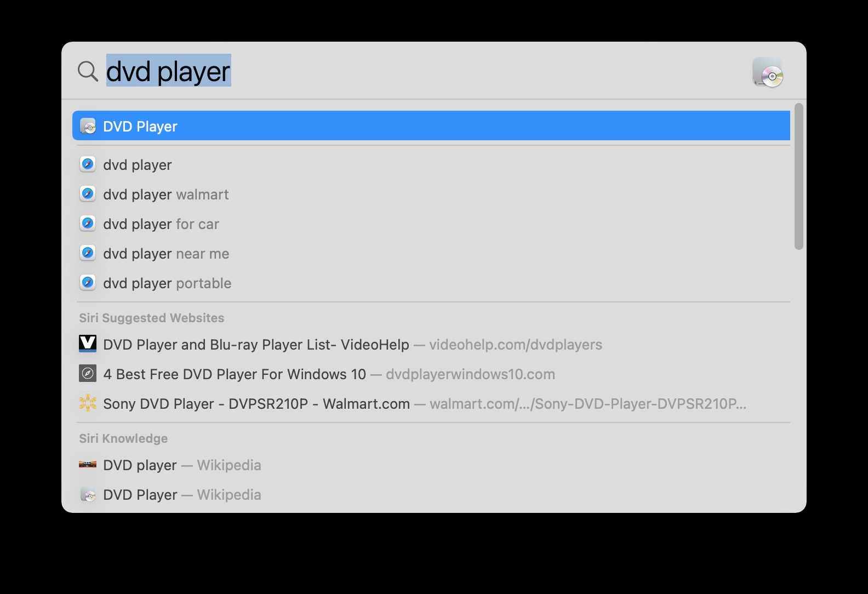Viewport: 868px width, 594px height.
Task: Click Safari icon beside 'dvd player' suggestion
Action: pyautogui.click(x=88, y=164)
